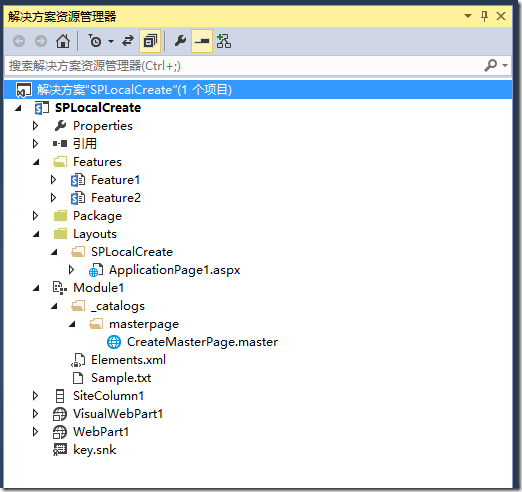The height and width of the screenshot is (492, 522).
Task: Toggle the auto-hide pin icon
Action: 484,16
